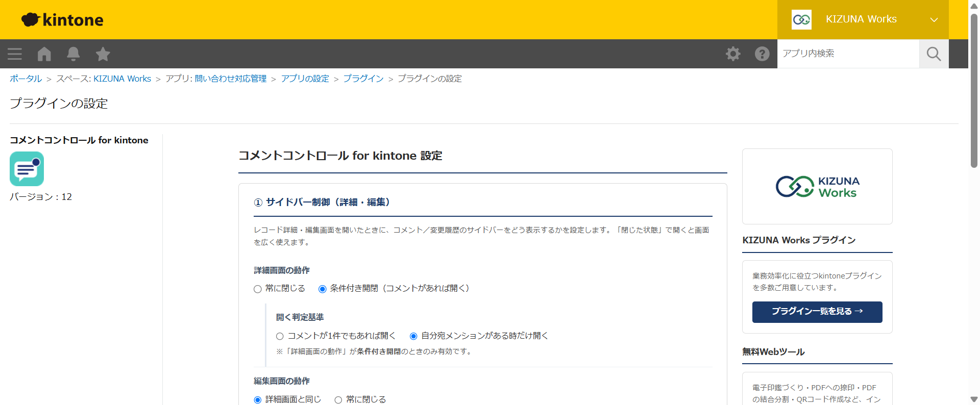Open the hamburger menu
Viewport: 980px width, 405px height.
point(15,54)
